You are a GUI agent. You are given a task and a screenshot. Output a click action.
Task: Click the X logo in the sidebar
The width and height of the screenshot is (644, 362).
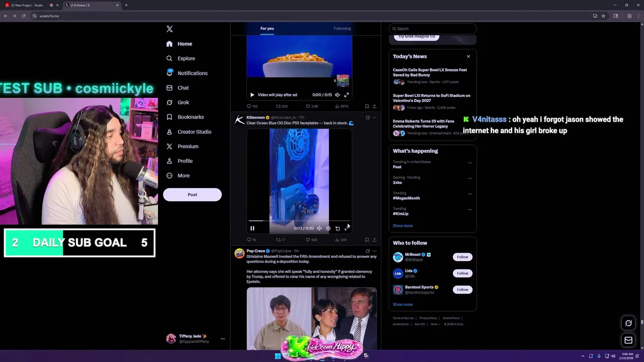(x=170, y=29)
